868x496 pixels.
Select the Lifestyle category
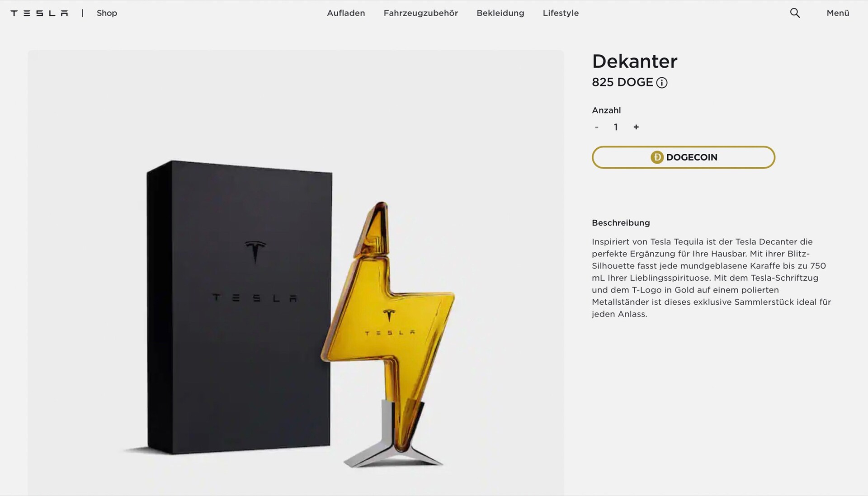click(x=561, y=13)
